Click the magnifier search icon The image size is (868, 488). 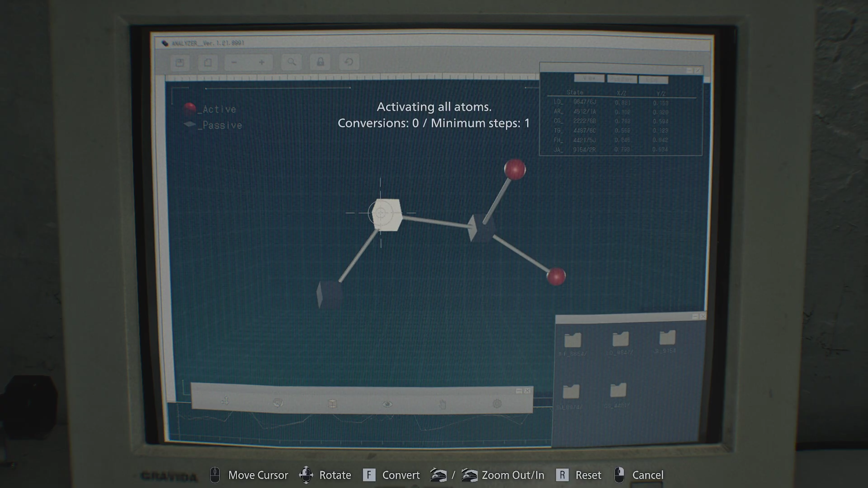292,62
